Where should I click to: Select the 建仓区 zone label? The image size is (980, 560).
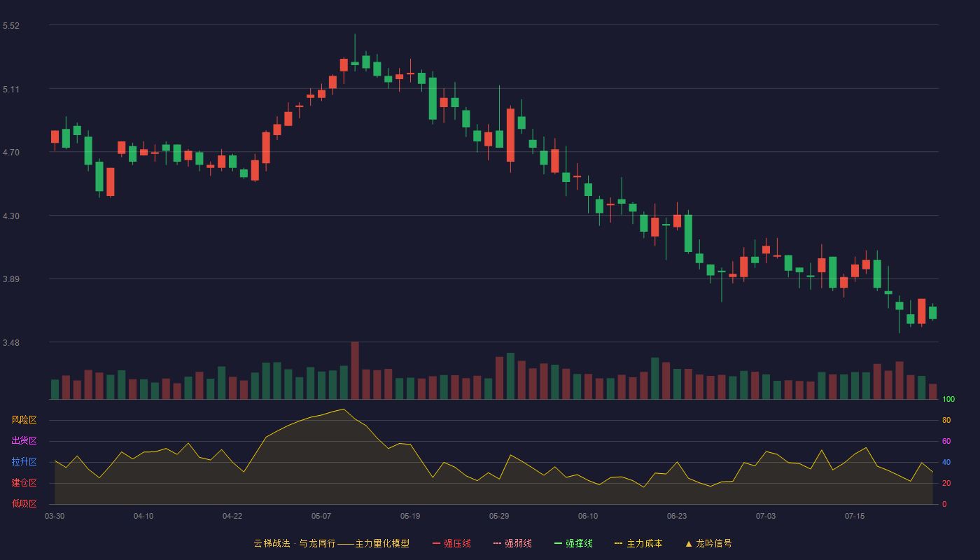point(24,483)
